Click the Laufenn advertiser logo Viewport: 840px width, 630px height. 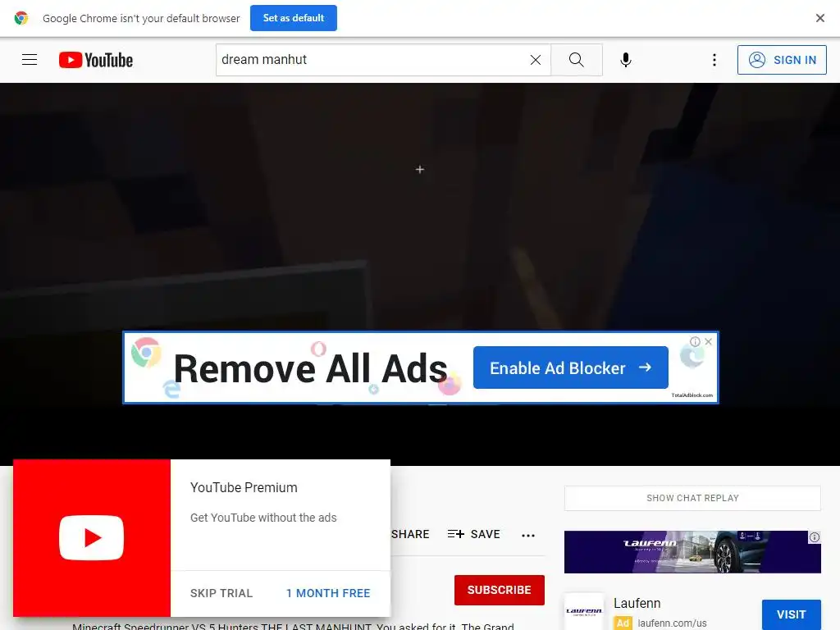(584, 611)
